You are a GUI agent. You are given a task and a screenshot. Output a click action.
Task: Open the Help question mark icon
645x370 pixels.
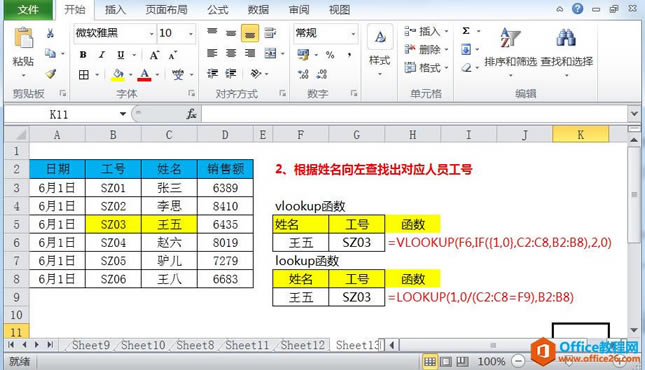point(578,9)
